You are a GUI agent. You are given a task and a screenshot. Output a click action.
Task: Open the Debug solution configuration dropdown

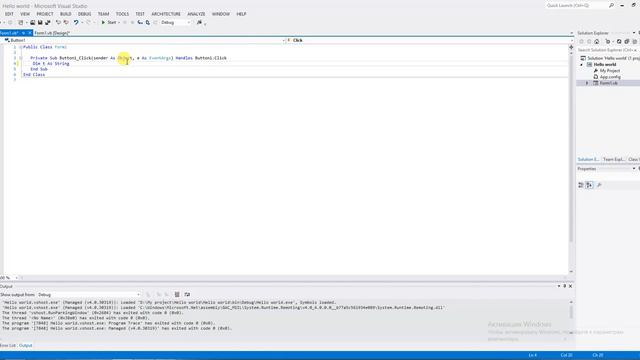click(x=176, y=22)
